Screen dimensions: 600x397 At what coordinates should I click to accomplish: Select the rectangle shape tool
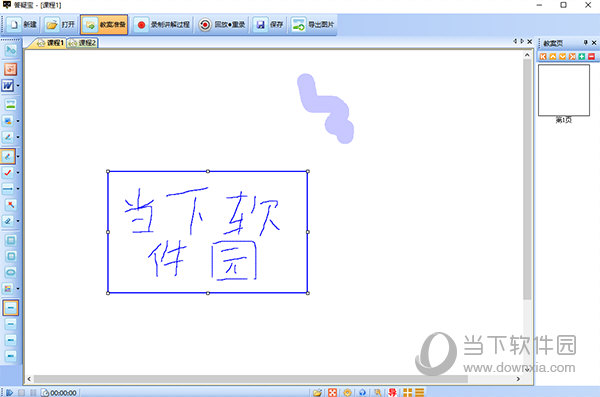[10, 240]
